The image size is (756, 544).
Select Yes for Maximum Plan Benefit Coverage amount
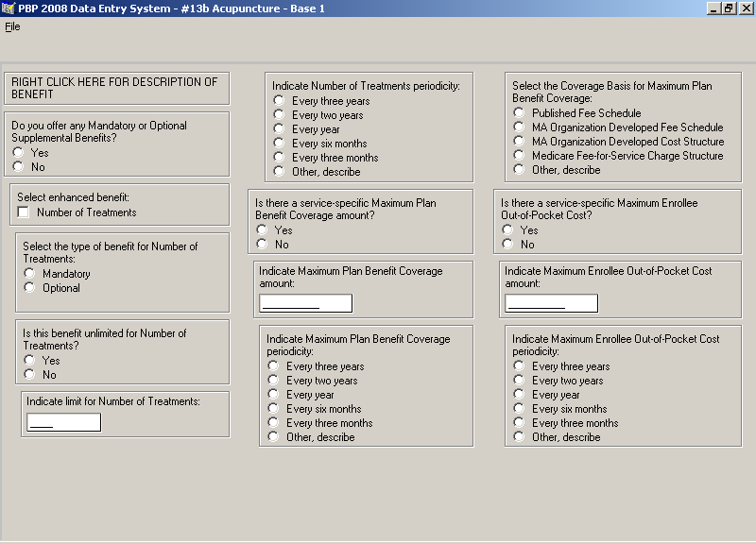click(x=262, y=229)
